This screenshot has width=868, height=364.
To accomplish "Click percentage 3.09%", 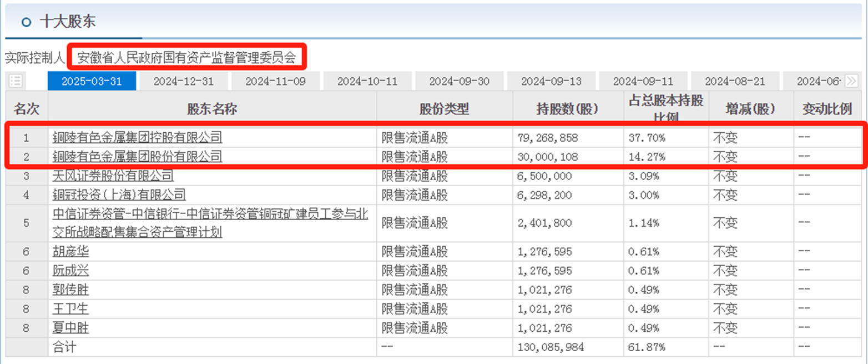I will coord(643,176).
